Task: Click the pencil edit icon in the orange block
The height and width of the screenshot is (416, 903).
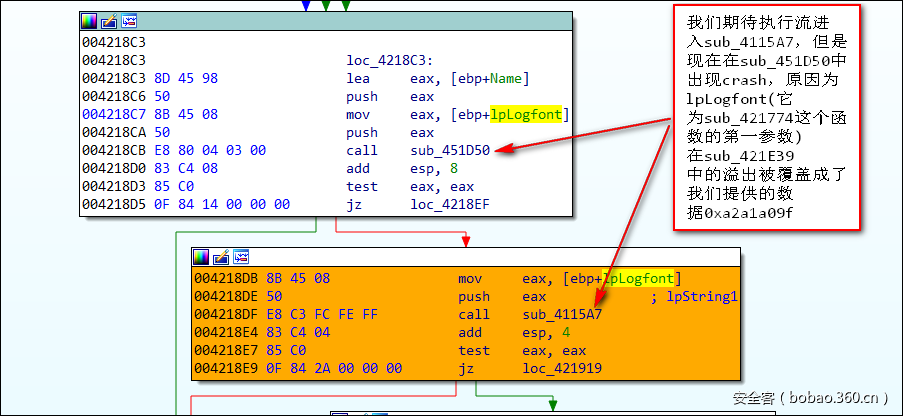Action: (x=221, y=258)
